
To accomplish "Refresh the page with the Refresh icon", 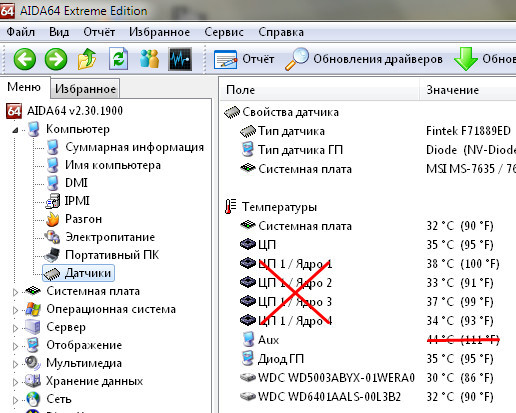I will pos(119,59).
